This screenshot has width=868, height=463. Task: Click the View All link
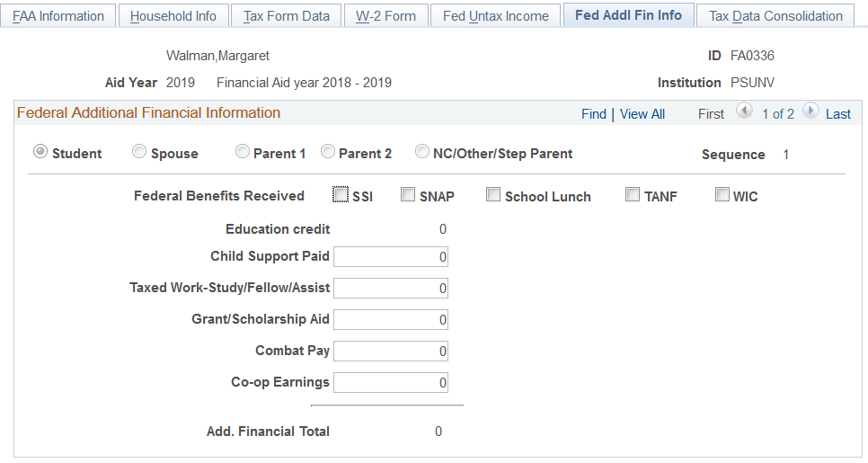(x=642, y=114)
